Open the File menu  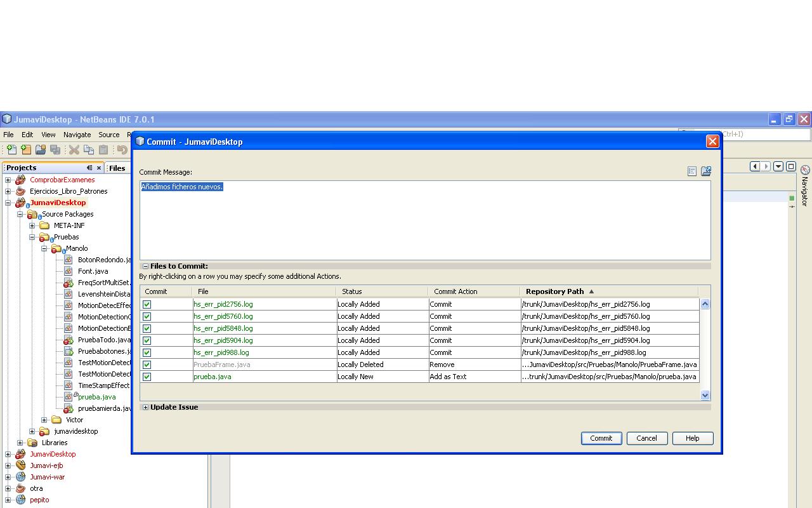(8, 134)
